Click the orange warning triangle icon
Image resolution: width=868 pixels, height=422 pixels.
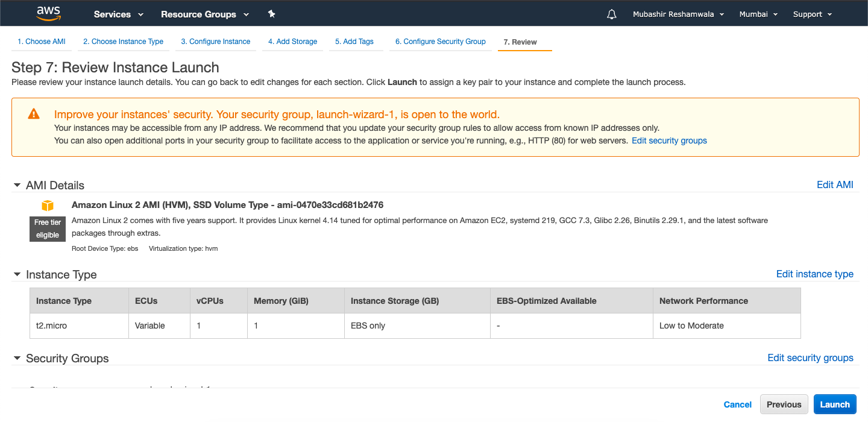pyautogui.click(x=34, y=114)
